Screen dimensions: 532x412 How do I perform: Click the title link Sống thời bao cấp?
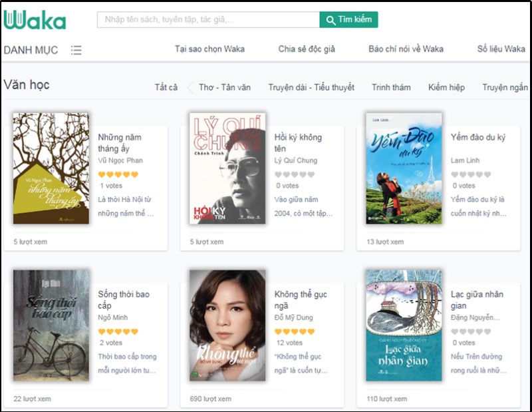point(124,300)
